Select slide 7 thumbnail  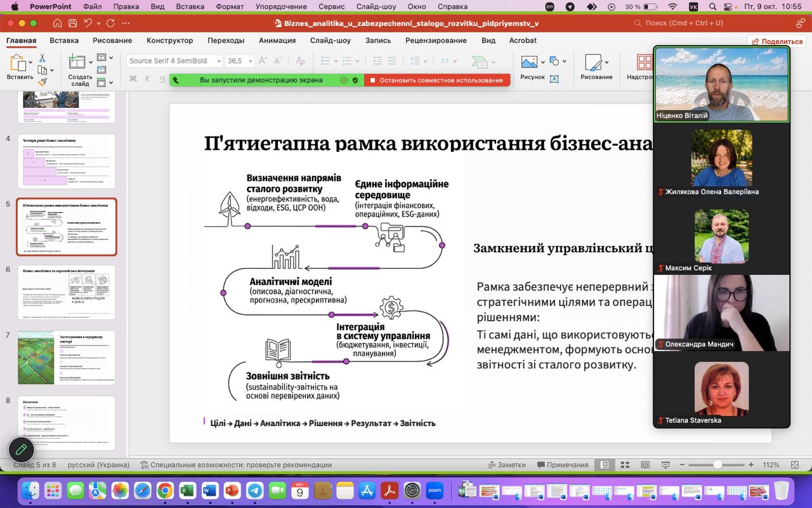(x=67, y=357)
